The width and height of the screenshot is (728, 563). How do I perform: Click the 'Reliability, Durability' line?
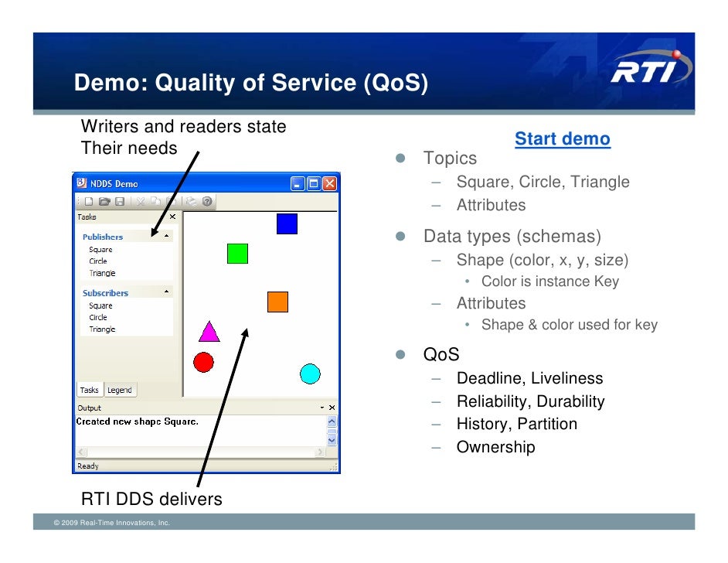click(x=531, y=401)
